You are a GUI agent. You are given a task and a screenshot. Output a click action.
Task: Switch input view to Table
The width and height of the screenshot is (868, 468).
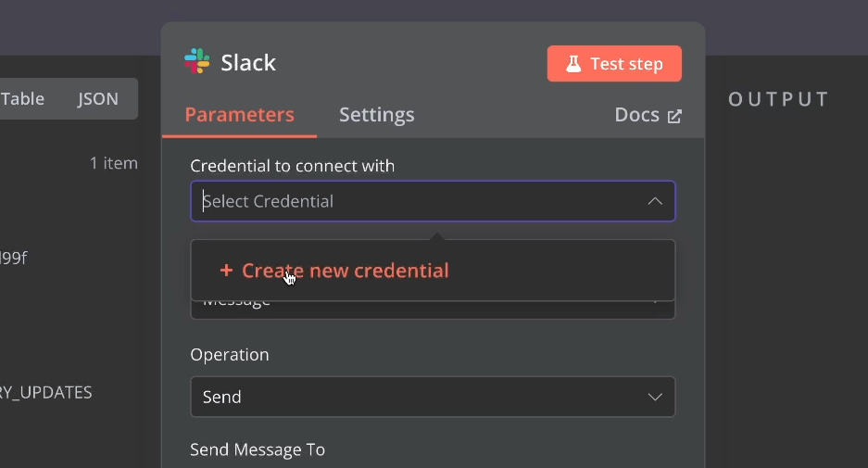click(22, 99)
